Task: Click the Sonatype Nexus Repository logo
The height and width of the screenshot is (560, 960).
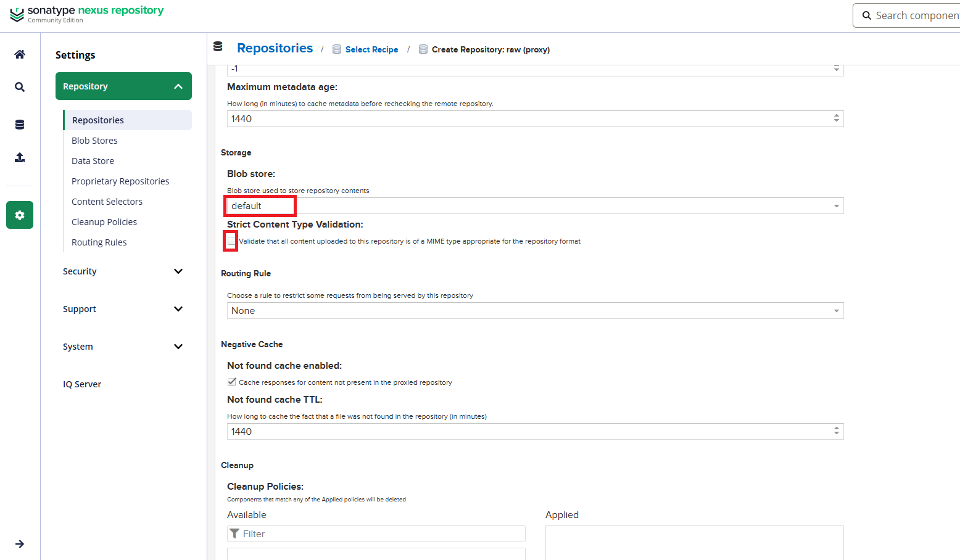Action: point(87,14)
